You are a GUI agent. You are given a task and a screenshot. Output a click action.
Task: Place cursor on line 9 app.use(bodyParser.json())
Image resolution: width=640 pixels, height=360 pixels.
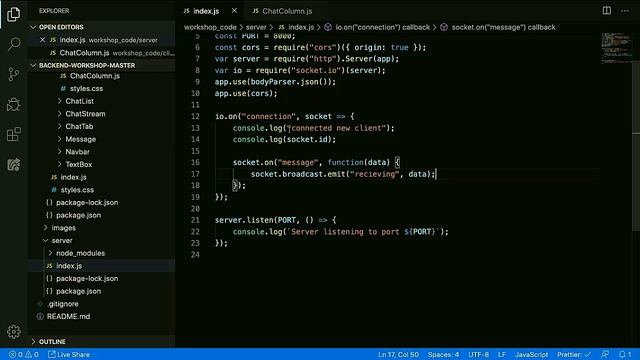(x=276, y=82)
